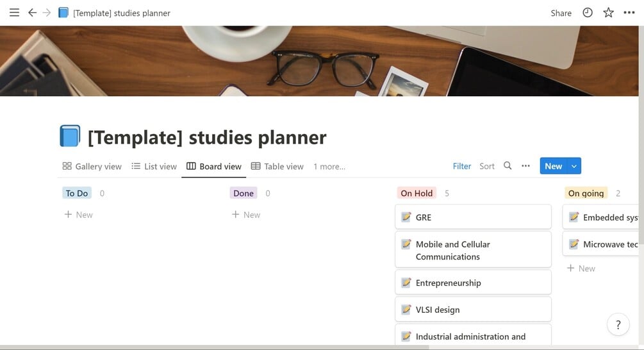The image size is (644, 350).
Task: Open the GRE card
Action: pyautogui.click(x=473, y=217)
